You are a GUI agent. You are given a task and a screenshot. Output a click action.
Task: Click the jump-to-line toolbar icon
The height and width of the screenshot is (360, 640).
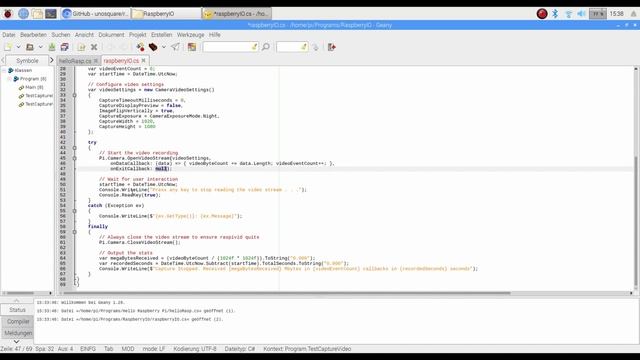tap(315, 47)
